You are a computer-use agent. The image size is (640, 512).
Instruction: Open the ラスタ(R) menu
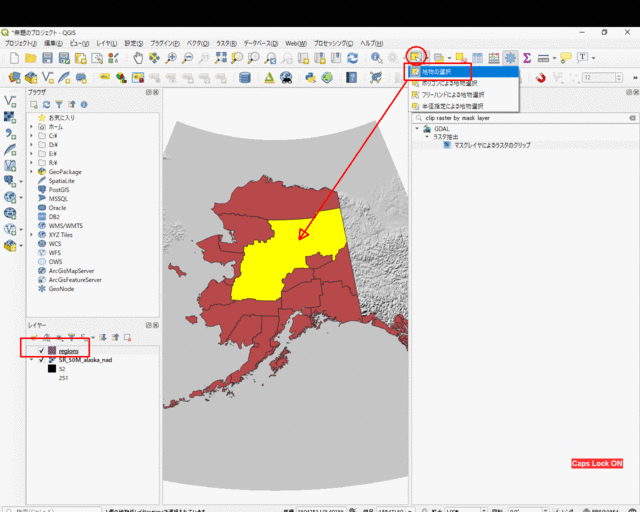point(226,44)
